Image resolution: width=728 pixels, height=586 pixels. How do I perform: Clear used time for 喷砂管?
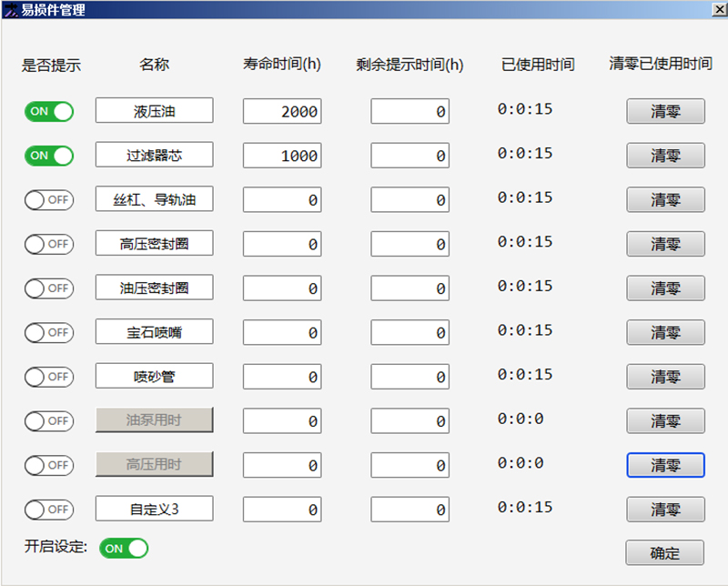pyautogui.click(x=665, y=377)
